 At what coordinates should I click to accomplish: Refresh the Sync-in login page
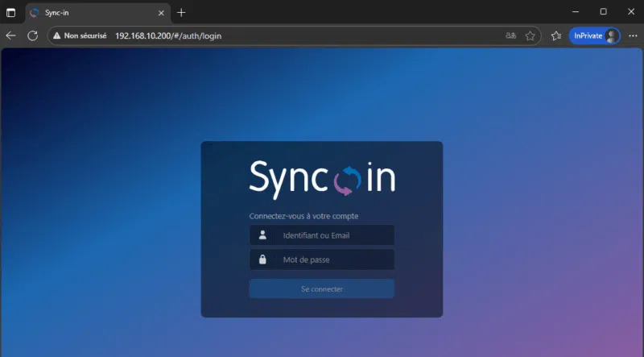[x=33, y=35]
